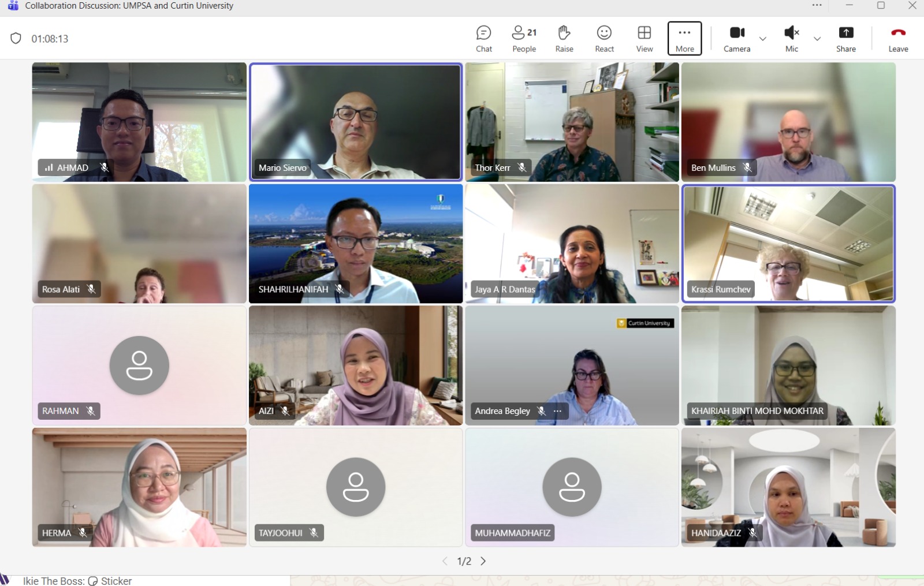
Task: Go to next page of participants
Action: tap(483, 561)
